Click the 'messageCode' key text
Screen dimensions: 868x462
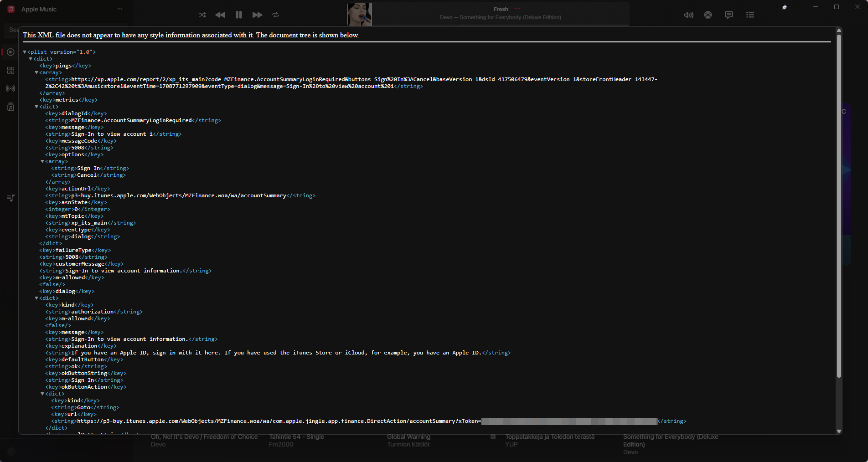click(x=79, y=141)
